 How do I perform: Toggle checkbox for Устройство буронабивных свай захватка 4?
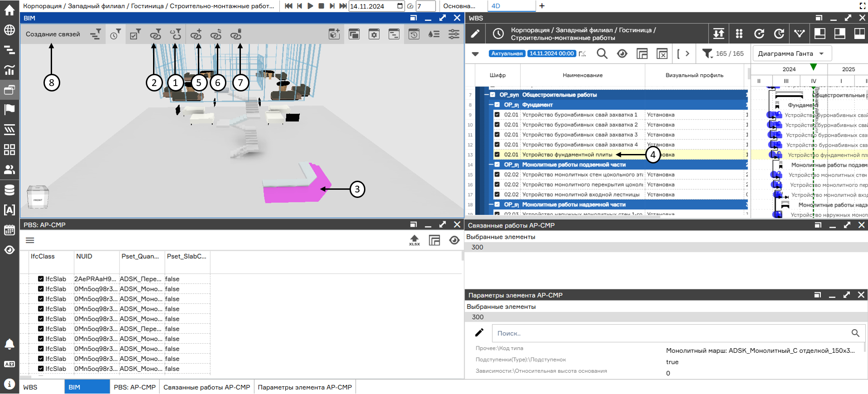[x=497, y=145]
